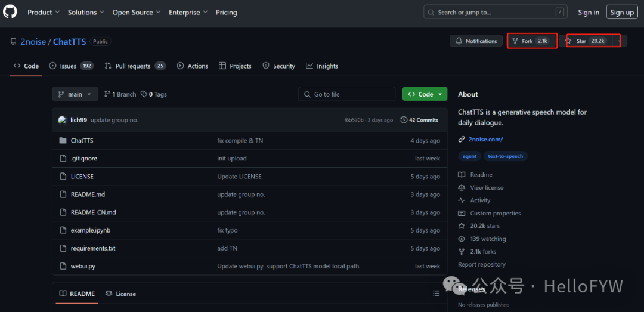The image size is (644, 312).
Task: Switch to the Code tab
Action: 26,66
